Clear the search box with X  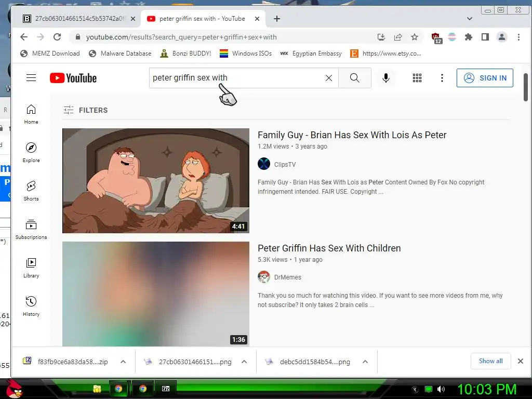click(328, 78)
